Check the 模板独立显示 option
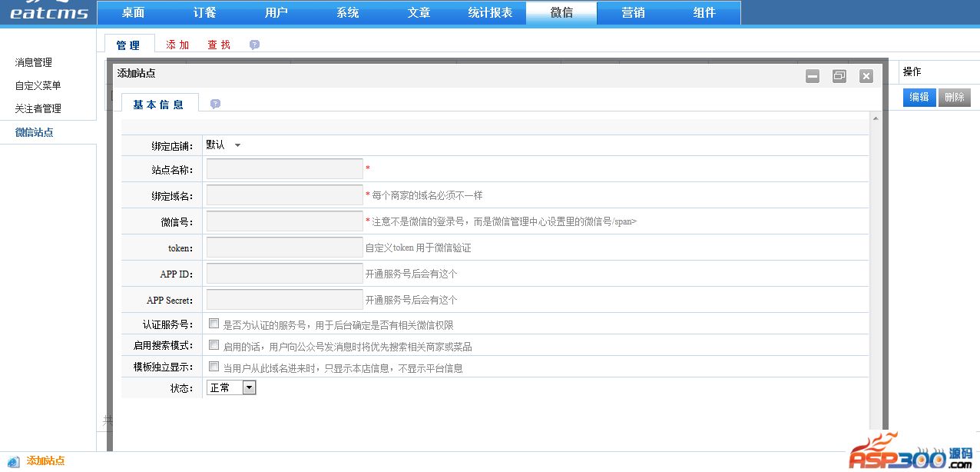This screenshot has height=472, width=980. tap(214, 367)
